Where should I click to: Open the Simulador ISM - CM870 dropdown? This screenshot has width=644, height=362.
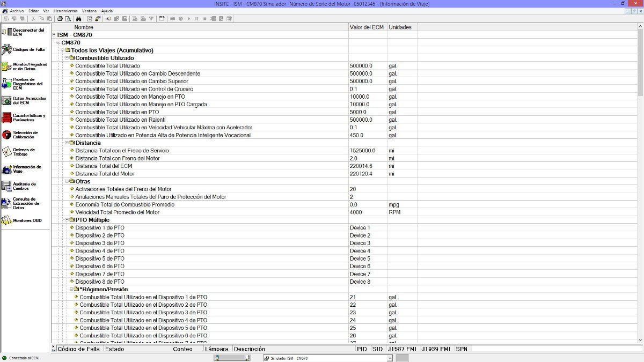click(390, 358)
